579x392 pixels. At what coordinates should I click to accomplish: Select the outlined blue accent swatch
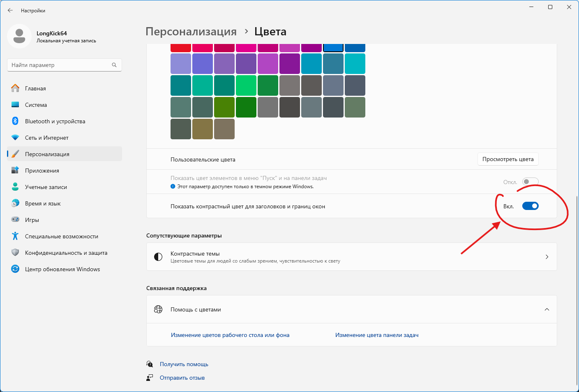pos(333,48)
